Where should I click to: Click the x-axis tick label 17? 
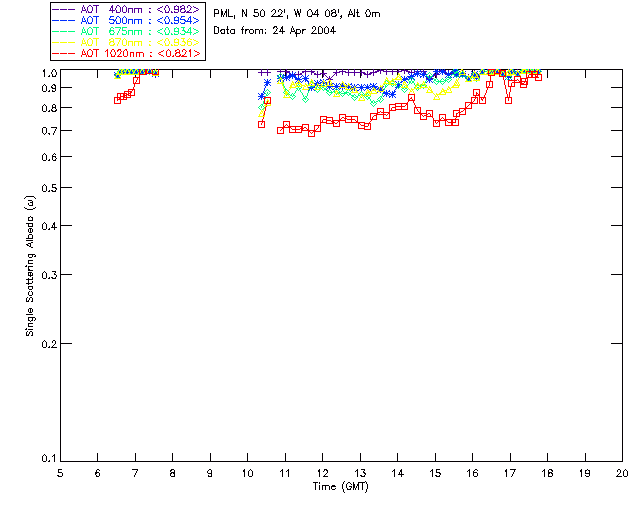tap(510, 473)
